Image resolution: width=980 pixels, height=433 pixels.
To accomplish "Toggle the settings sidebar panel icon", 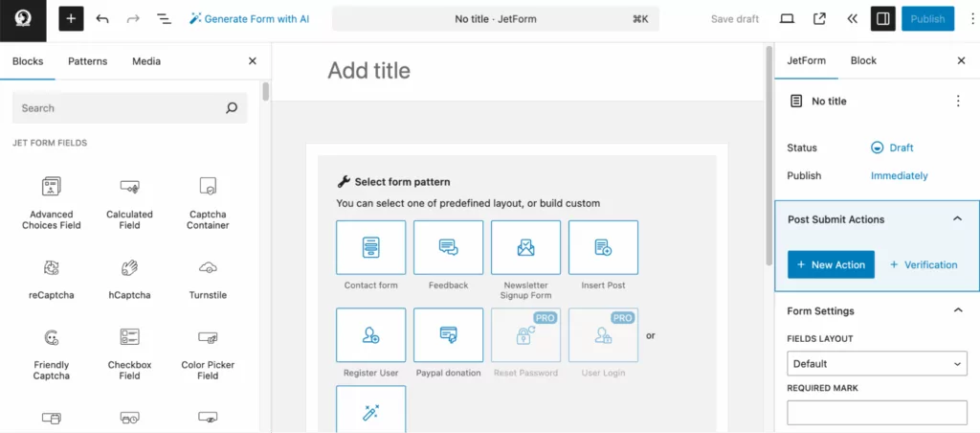I will pos(883,19).
